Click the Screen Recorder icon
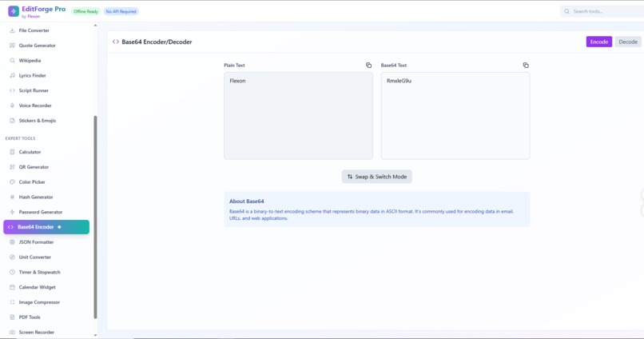Image resolution: width=644 pixels, height=339 pixels. coord(12,332)
